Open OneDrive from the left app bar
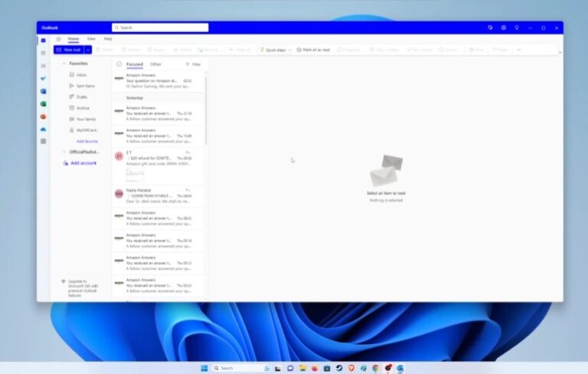This screenshot has width=588, height=374. 44,130
